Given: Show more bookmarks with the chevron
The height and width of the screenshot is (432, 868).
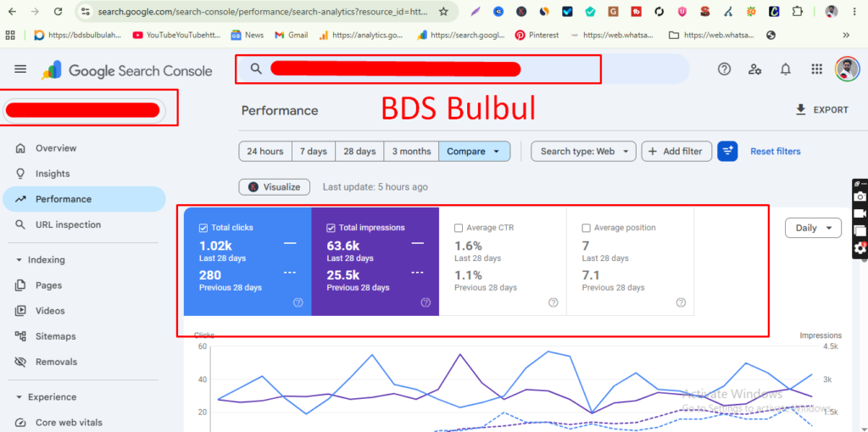Looking at the screenshot, I should pyautogui.click(x=846, y=35).
